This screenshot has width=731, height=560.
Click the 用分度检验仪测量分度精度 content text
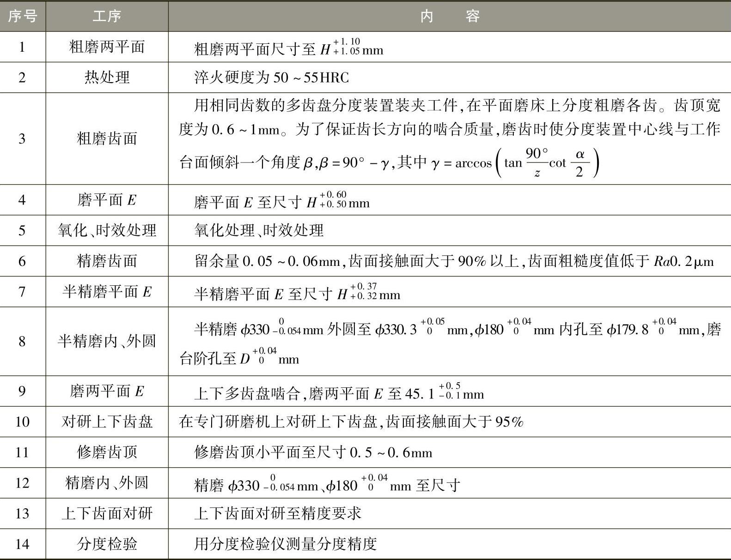[x=286, y=544]
